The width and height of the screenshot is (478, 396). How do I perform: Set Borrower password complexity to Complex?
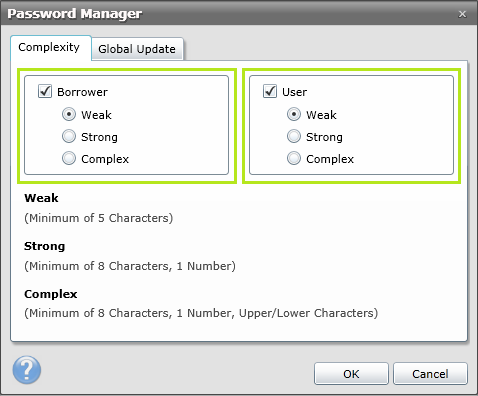click(69, 158)
